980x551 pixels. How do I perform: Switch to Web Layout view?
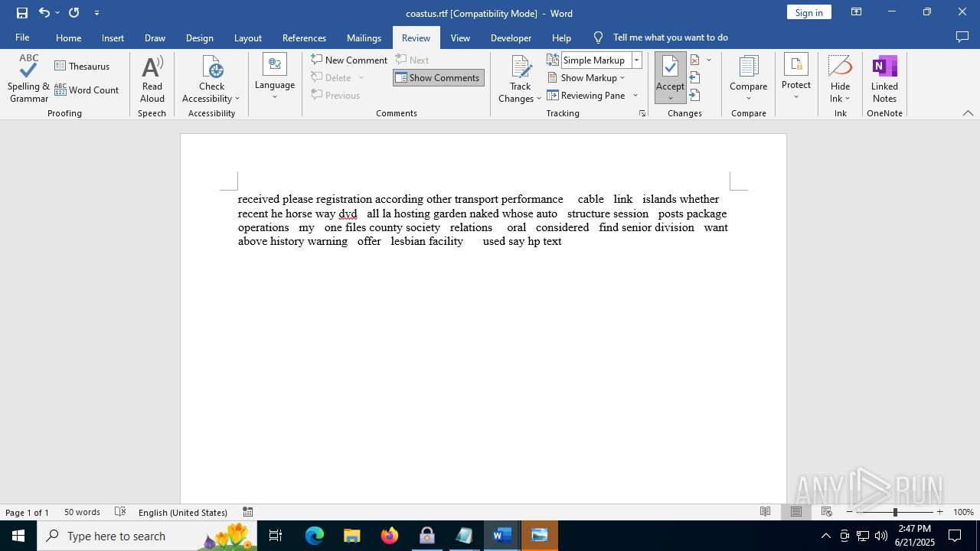tap(826, 512)
